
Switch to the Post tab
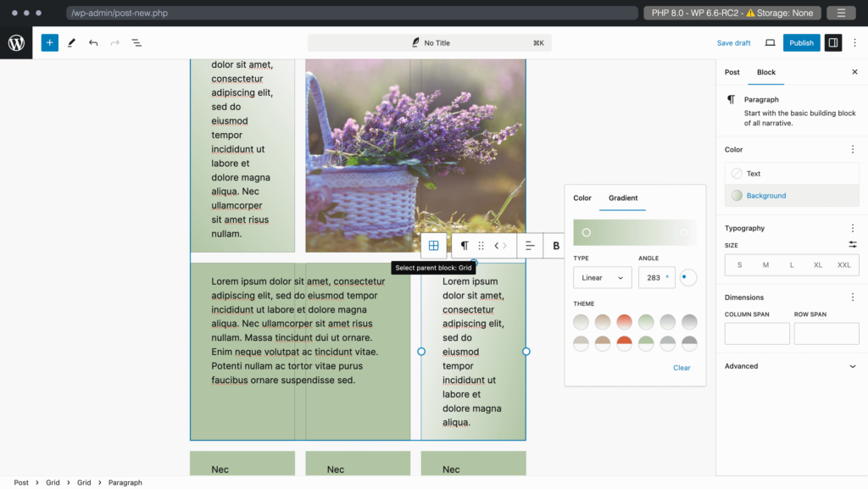pos(732,72)
